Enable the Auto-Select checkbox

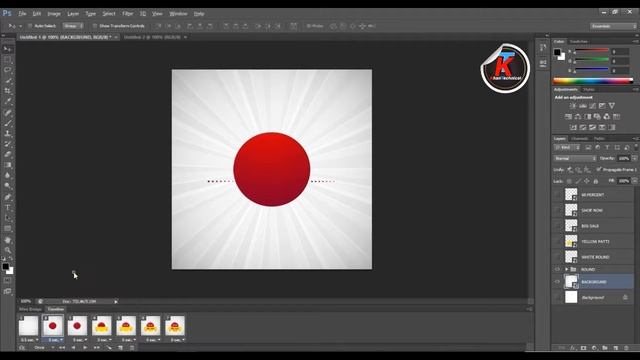tap(30, 26)
